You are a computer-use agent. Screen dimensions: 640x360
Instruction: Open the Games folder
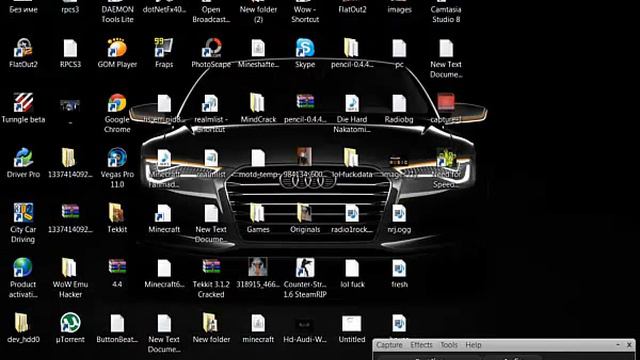click(258, 213)
